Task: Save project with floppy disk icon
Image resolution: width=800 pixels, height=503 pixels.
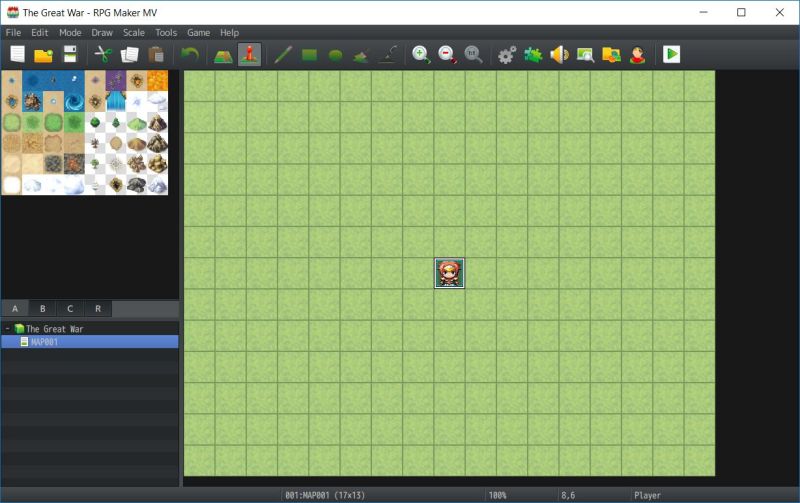Action: click(x=70, y=54)
